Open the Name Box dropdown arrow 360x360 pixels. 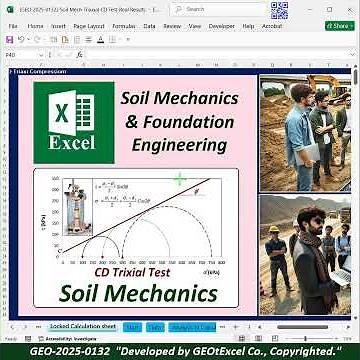pos(41,55)
